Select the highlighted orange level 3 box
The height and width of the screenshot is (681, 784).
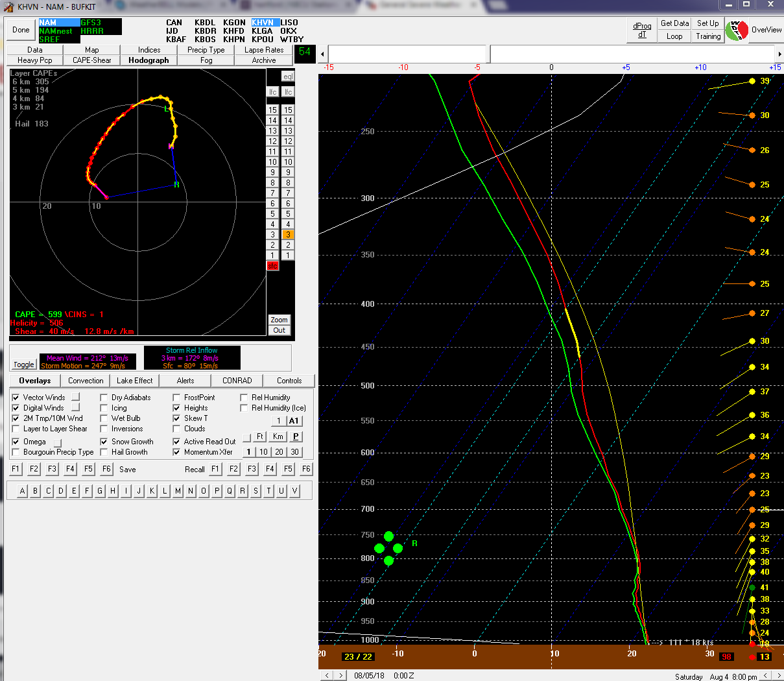coord(288,235)
